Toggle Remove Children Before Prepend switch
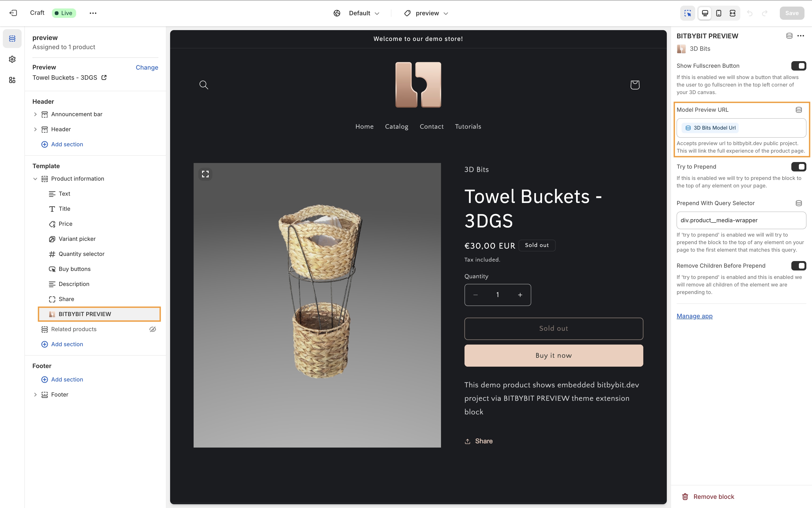812x508 pixels. click(799, 266)
